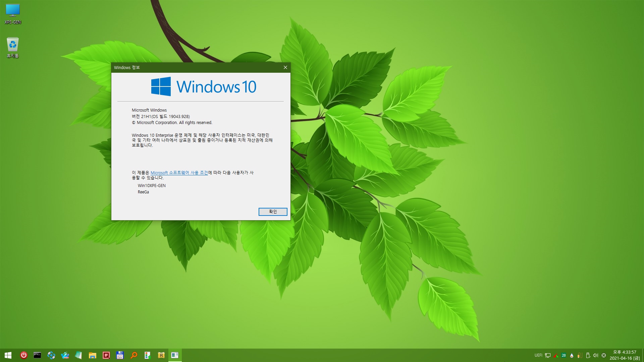The height and width of the screenshot is (362, 644).
Task: Click the show desktop strip at taskbar end
Action: click(643, 355)
